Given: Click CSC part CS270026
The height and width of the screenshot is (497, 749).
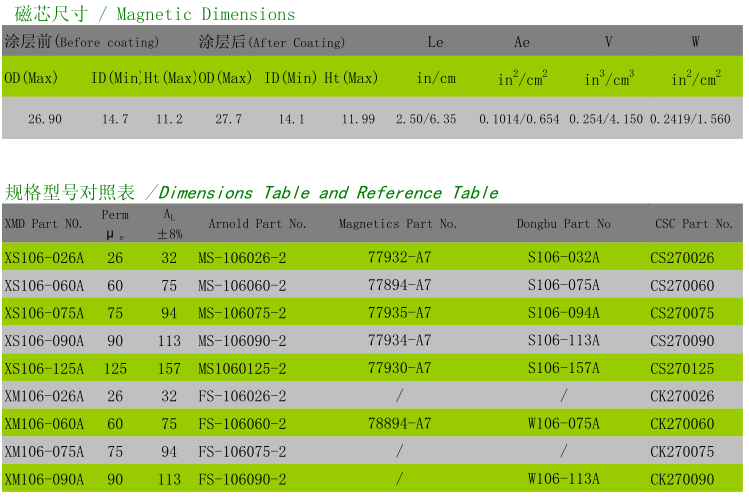Looking at the screenshot, I should pyautogui.click(x=682, y=258).
